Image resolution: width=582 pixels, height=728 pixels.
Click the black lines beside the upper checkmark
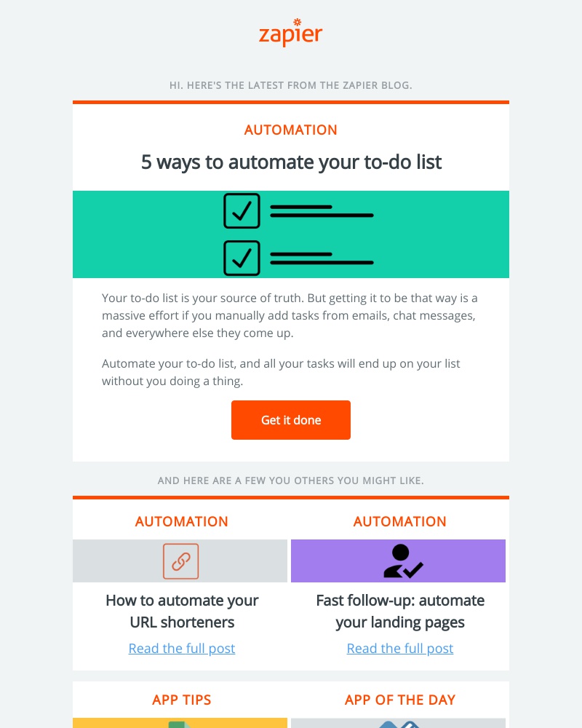(x=322, y=212)
